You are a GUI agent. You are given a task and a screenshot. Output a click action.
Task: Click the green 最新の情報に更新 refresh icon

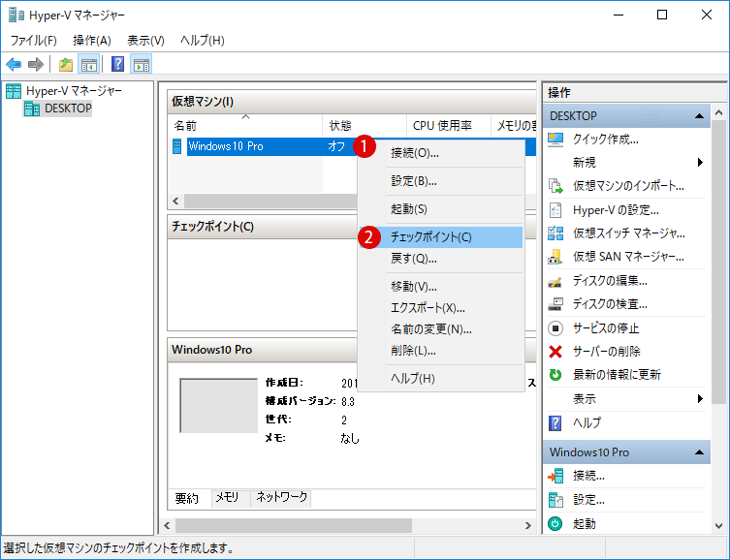point(555,375)
